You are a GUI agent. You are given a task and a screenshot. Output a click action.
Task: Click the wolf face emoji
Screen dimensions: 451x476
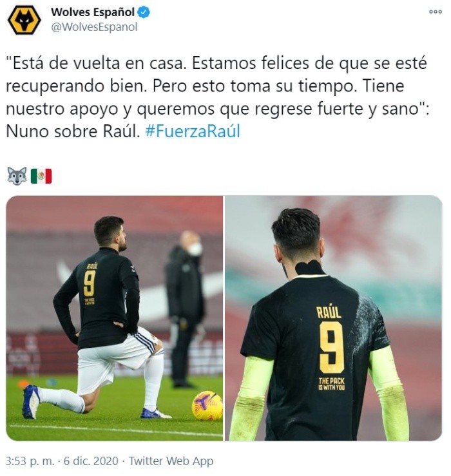click(x=17, y=176)
